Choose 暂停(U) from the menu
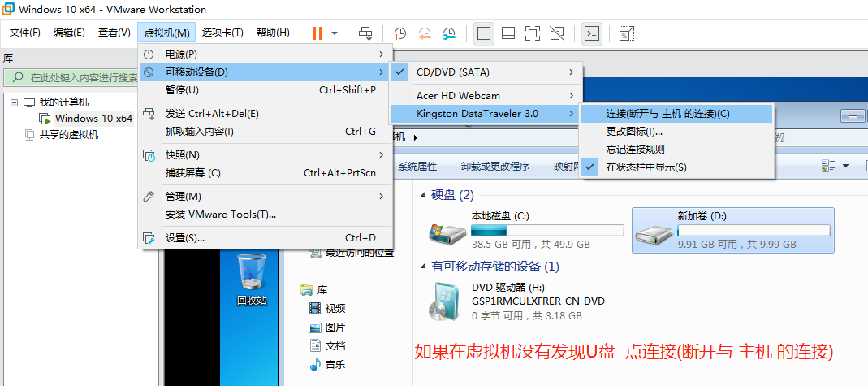The height and width of the screenshot is (386, 868). point(265,89)
